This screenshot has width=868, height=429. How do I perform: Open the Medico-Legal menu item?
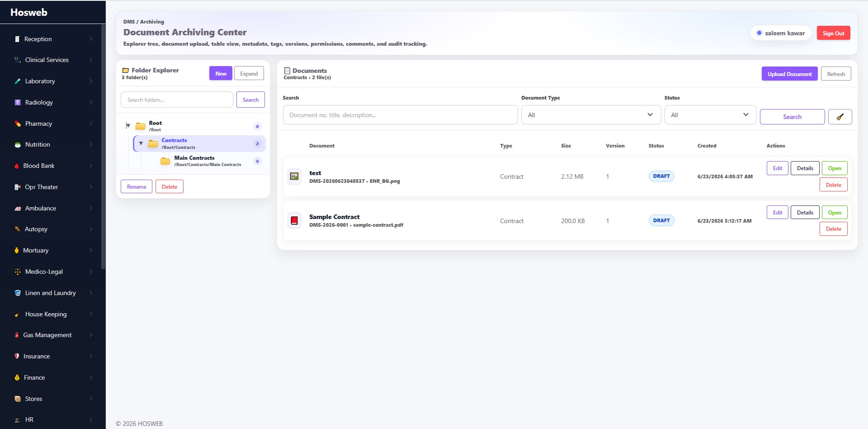coord(52,272)
